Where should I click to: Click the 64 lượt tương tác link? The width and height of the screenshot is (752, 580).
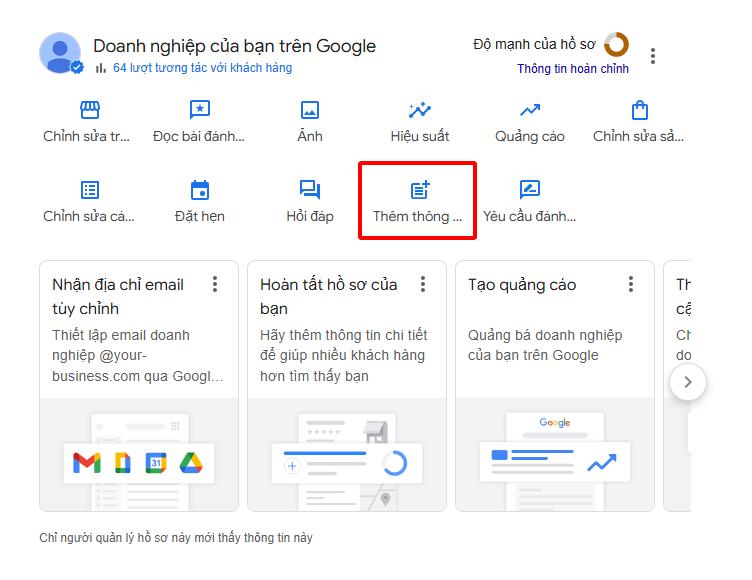tap(202, 68)
